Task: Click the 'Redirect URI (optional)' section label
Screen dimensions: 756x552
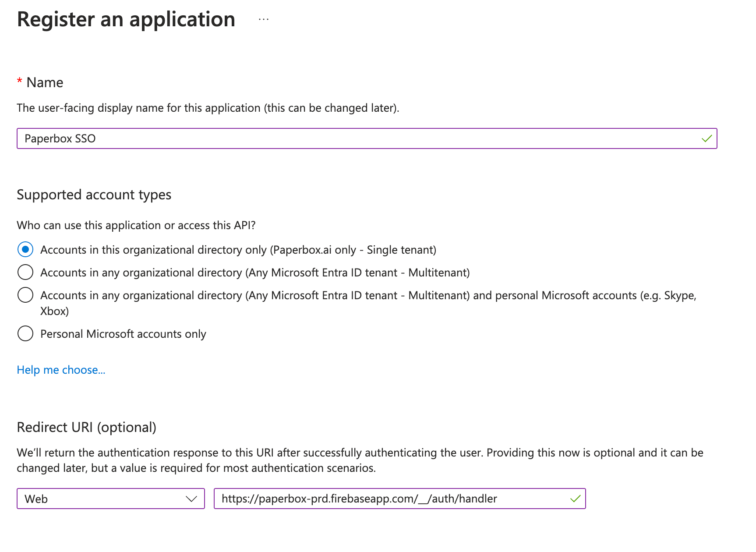Action: coord(86,427)
